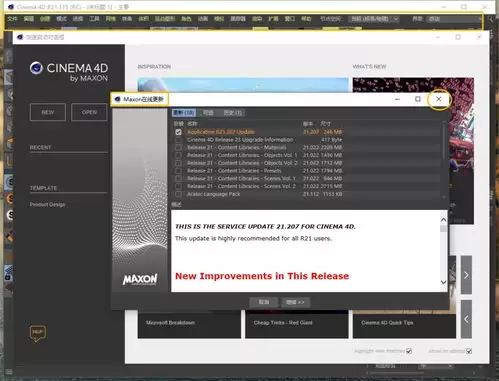This screenshot has width=499, height=381.
Task: Click the 名称 name column header
Action: point(192,124)
